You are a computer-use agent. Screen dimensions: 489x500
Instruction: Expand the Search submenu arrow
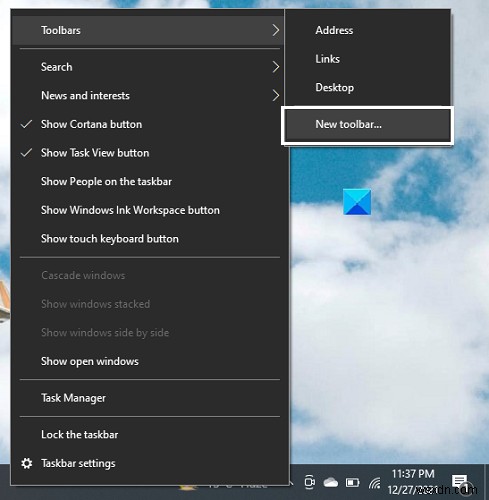[275, 67]
